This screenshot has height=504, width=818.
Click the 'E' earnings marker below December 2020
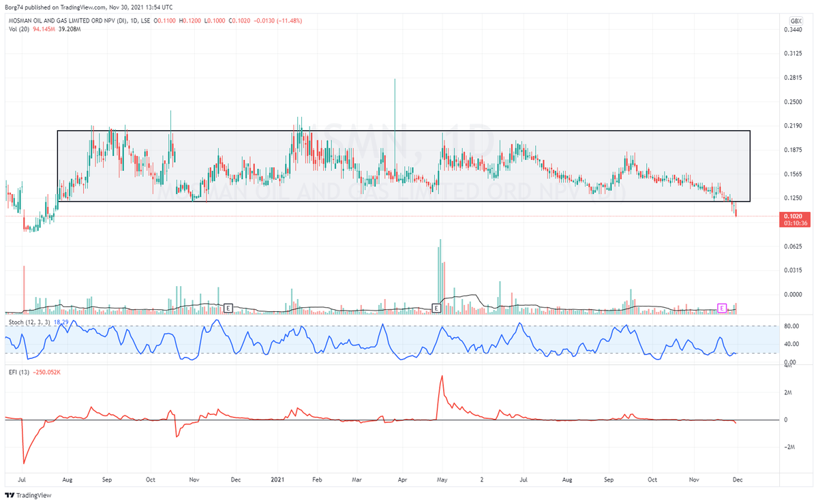pos(228,308)
